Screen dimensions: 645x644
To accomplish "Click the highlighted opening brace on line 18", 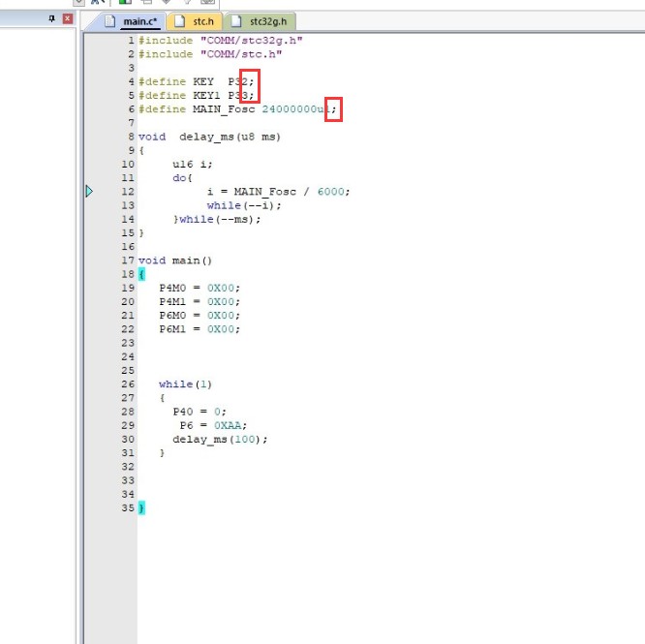I will pos(141,274).
